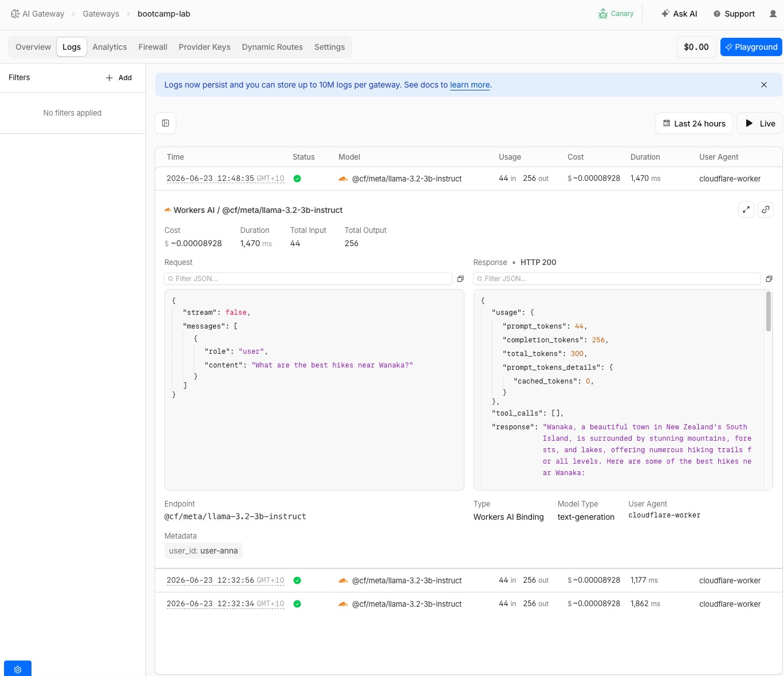Open the Provider Keys tab
Viewport: 784px width, 676px height.
204,47
